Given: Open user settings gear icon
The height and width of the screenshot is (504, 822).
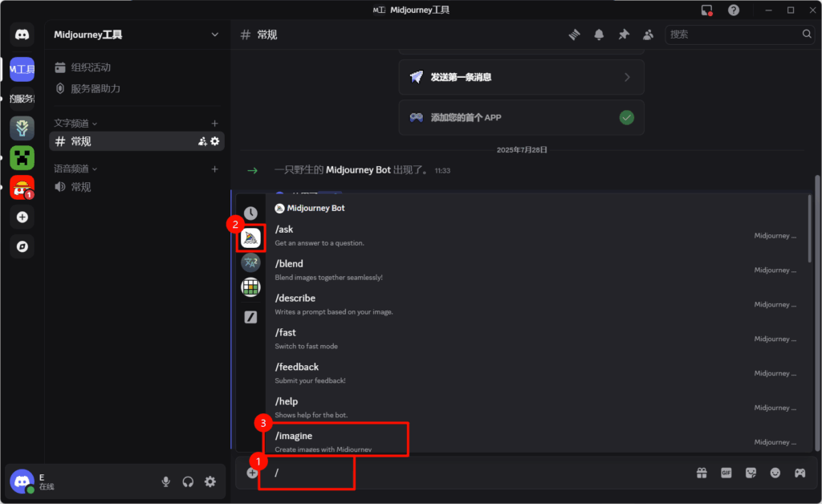Looking at the screenshot, I should 210,482.
